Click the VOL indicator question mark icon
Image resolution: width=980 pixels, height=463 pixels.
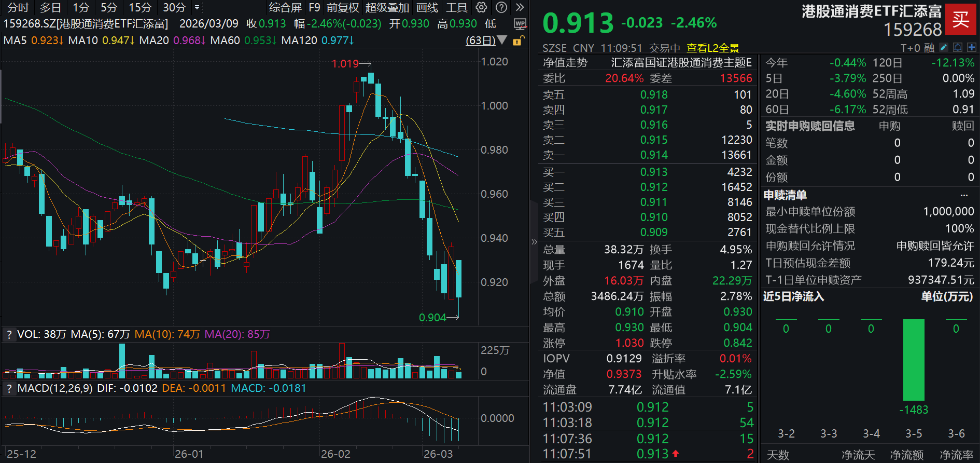pos(9,335)
